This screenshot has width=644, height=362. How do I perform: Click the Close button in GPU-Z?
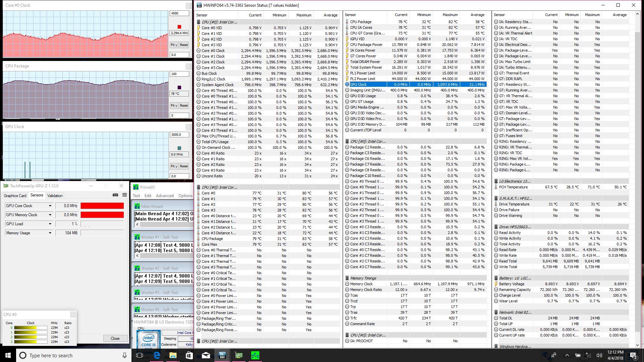point(115,339)
